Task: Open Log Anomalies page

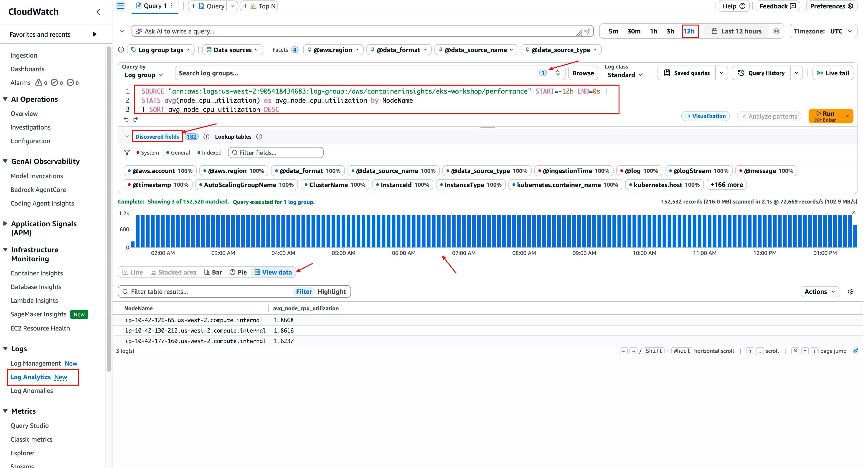Action: 32,391
